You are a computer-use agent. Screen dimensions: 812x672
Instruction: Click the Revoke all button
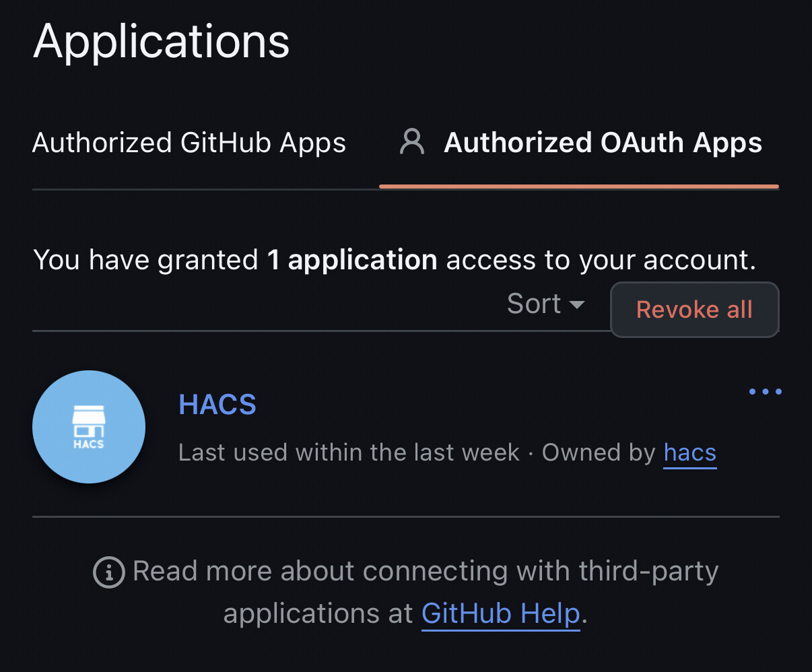pyautogui.click(x=694, y=309)
